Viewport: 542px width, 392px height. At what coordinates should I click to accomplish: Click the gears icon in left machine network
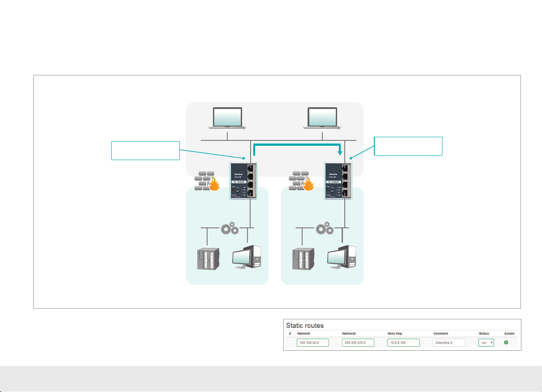229,227
